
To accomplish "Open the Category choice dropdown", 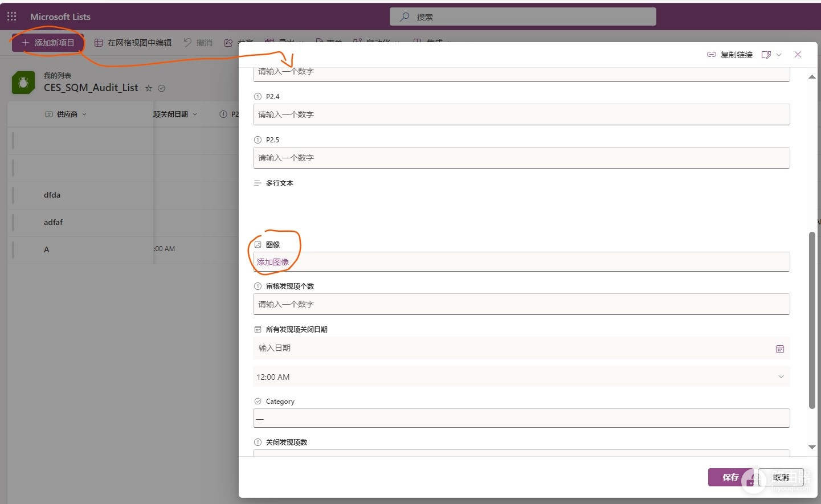I will 521,419.
